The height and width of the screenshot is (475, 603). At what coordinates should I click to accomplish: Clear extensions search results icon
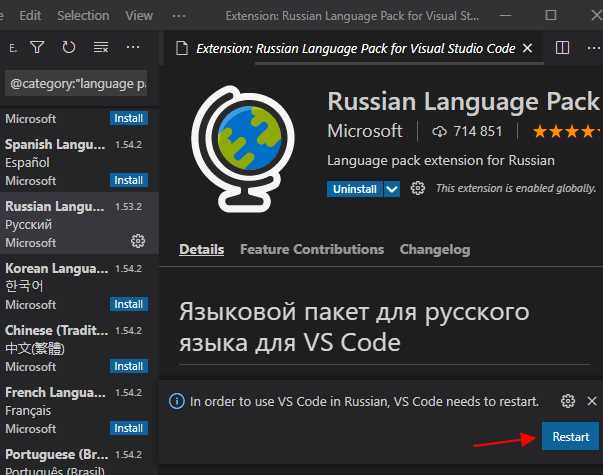[101, 48]
